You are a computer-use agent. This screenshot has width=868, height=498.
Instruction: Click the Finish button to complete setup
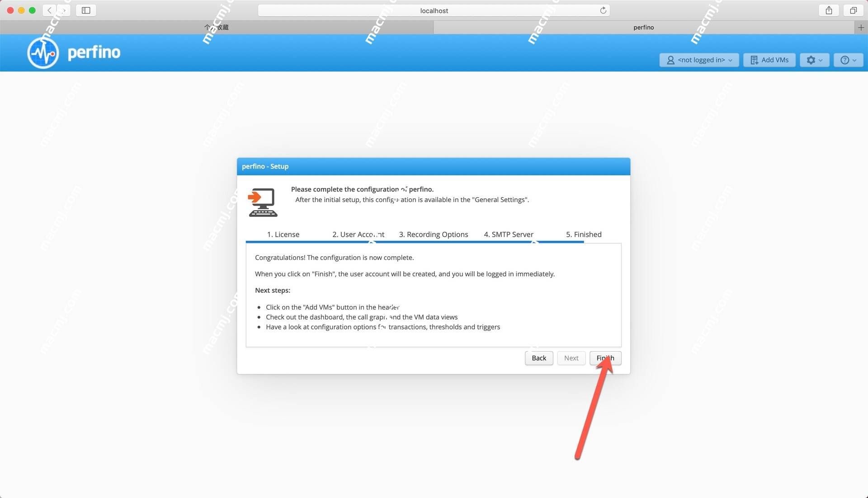click(x=605, y=357)
